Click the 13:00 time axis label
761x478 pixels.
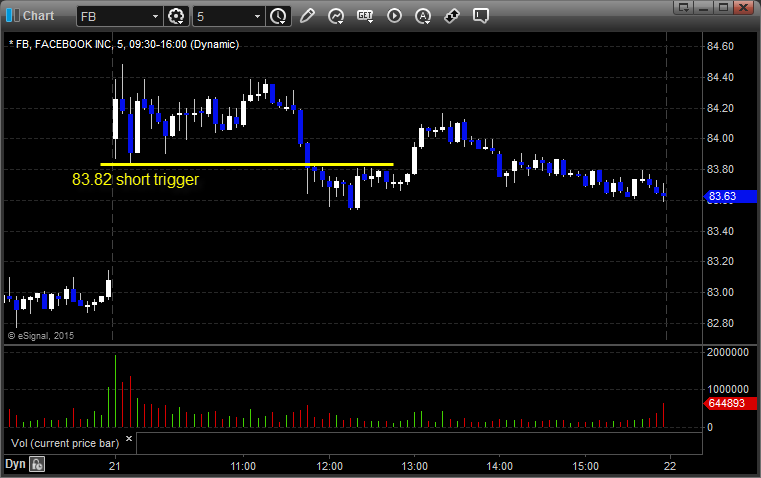[414, 466]
